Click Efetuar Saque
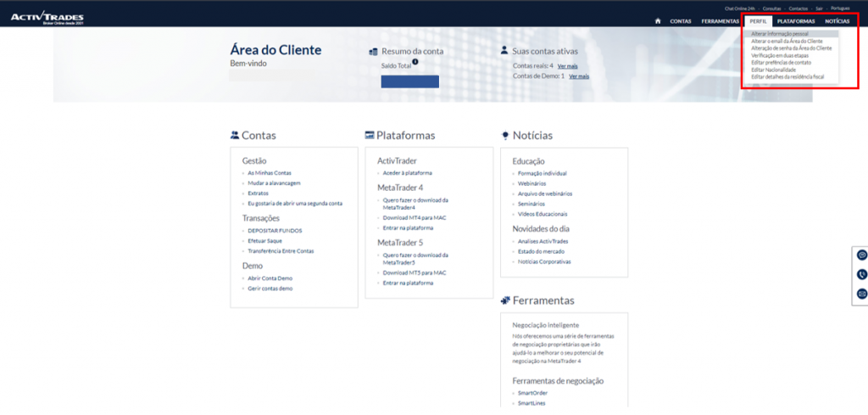The width and height of the screenshot is (868, 415). pyautogui.click(x=264, y=241)
